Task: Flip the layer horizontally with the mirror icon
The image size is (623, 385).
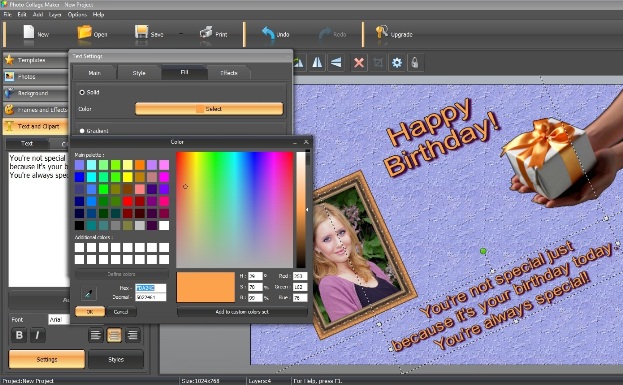Action: coord(317,62)
